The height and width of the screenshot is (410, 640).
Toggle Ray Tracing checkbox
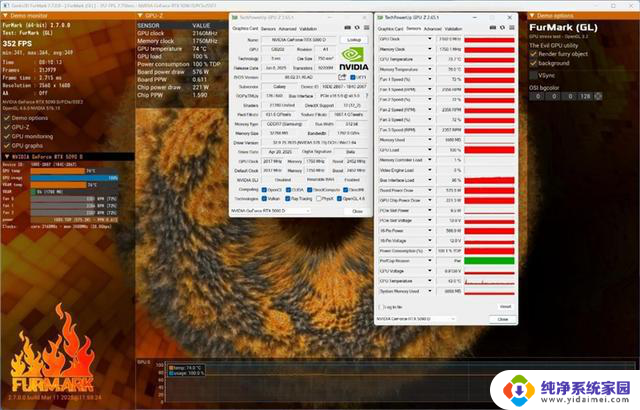(288, 199)
